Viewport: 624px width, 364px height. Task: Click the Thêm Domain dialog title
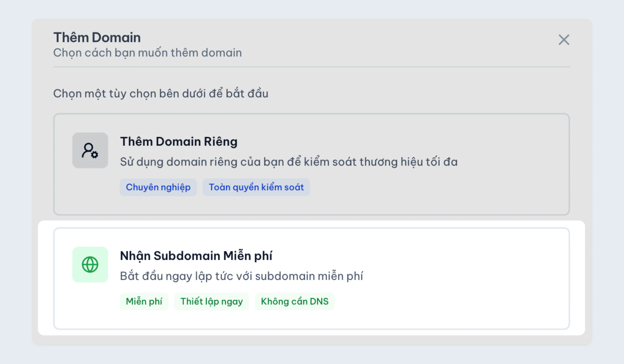tap(97, 37)
